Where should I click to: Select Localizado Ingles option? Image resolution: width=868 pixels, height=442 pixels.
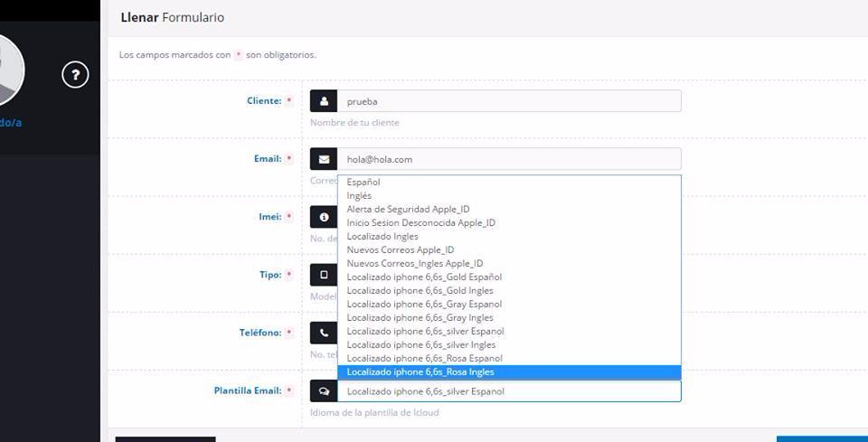coord(509,236)
